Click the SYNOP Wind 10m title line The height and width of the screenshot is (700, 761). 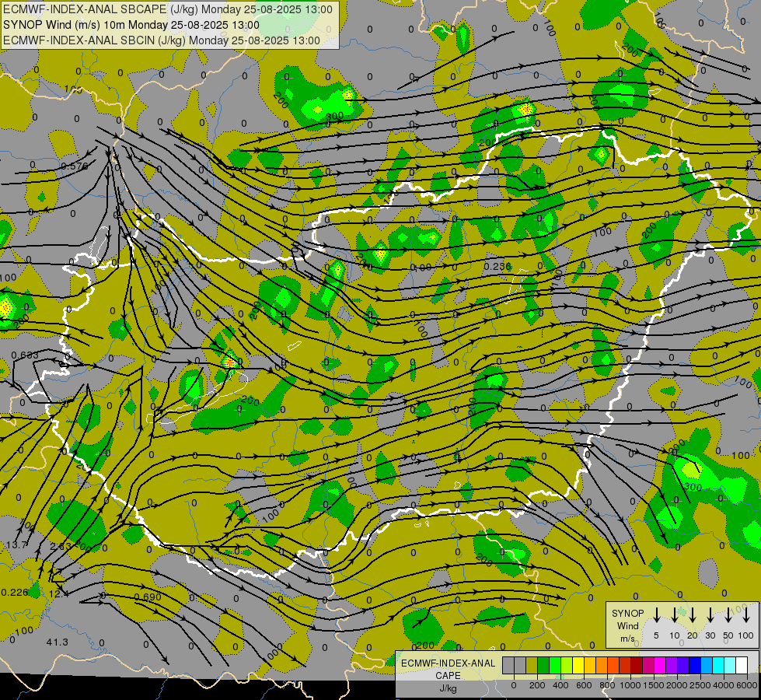131,25
